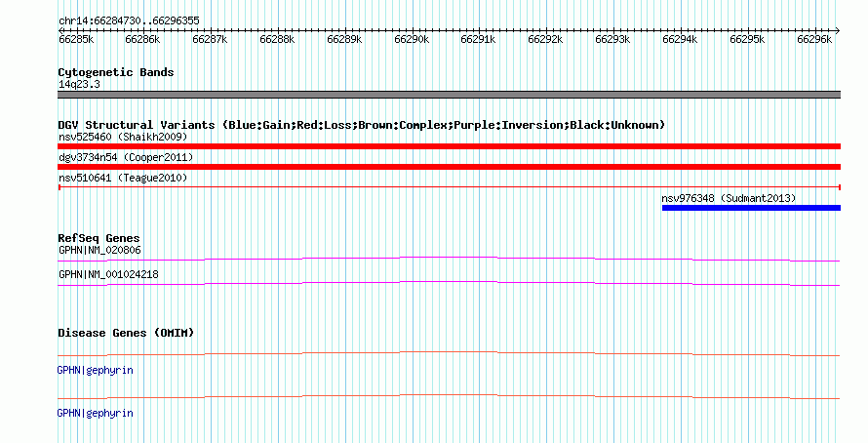Image resolution: width=868 pixels, height=443 pixels.
Task: Click the 66285k ruler tick label
Action: [x=76, y=39]
